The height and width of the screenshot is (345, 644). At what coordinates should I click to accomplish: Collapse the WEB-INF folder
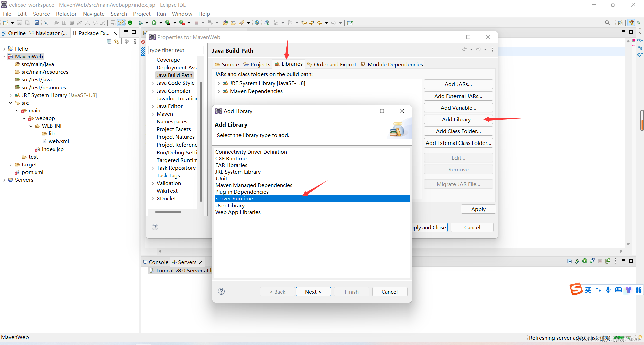(x=31, y=126)
